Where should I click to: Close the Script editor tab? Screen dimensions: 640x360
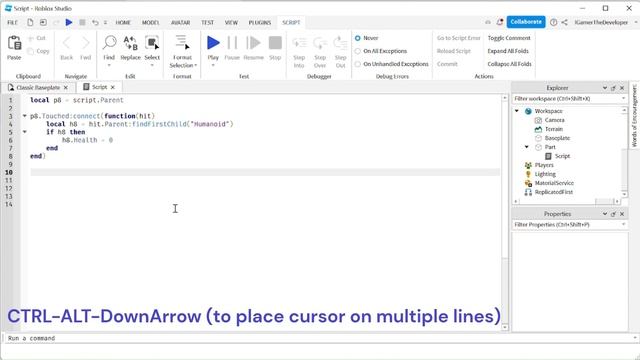point(113,87)
